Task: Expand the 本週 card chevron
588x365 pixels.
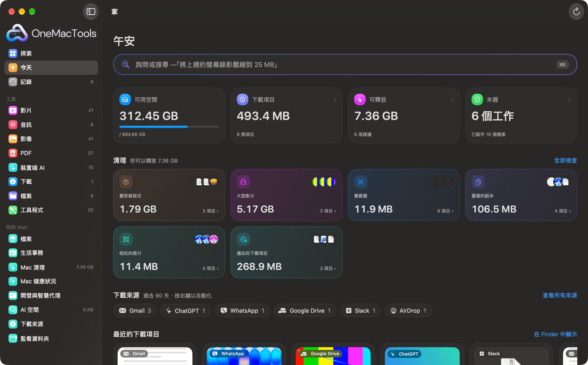Action: point(570,99)
